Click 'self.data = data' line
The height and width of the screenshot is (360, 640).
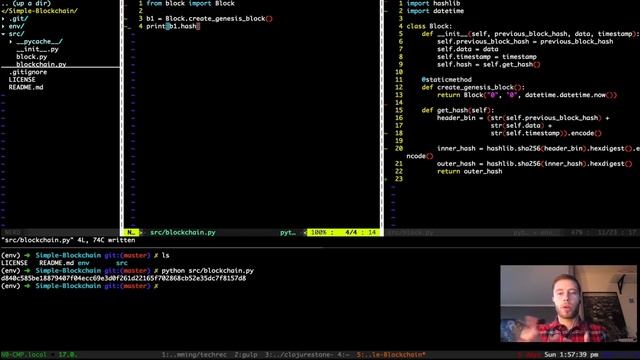coord(468,49)
